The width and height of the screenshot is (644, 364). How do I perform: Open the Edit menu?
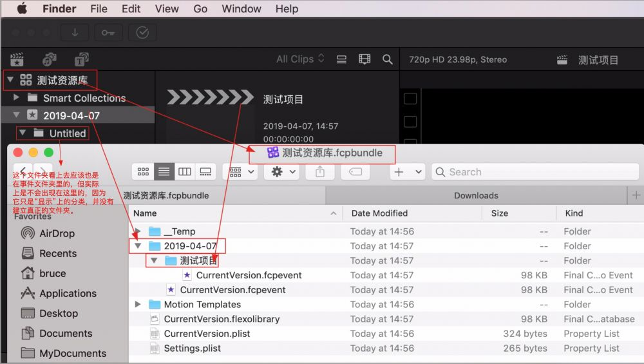131,8
